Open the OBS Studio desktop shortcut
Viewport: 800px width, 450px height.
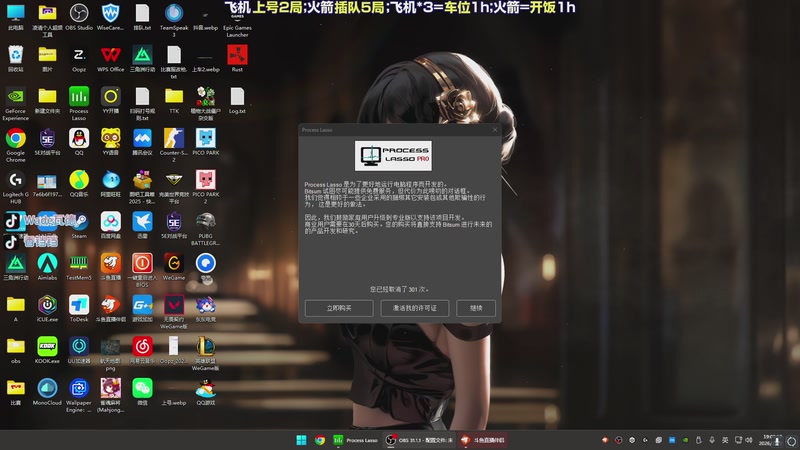tap(79, 17)
